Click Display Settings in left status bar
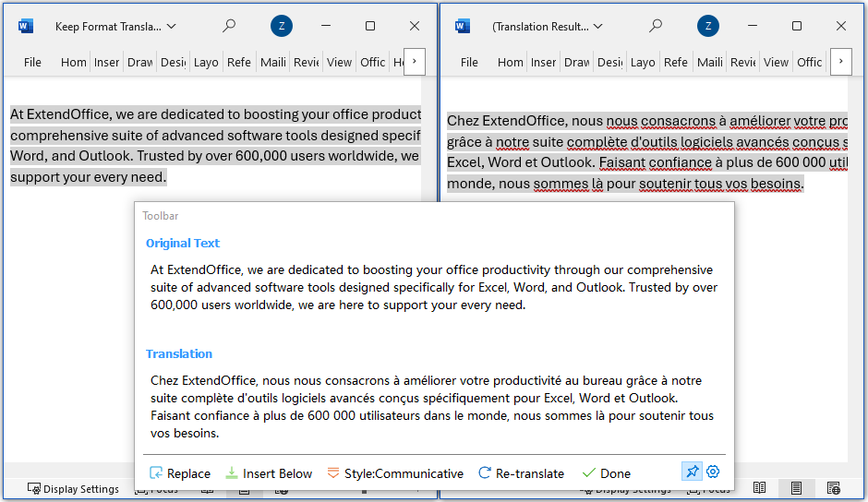868x502 pixels. pos(73,489)
